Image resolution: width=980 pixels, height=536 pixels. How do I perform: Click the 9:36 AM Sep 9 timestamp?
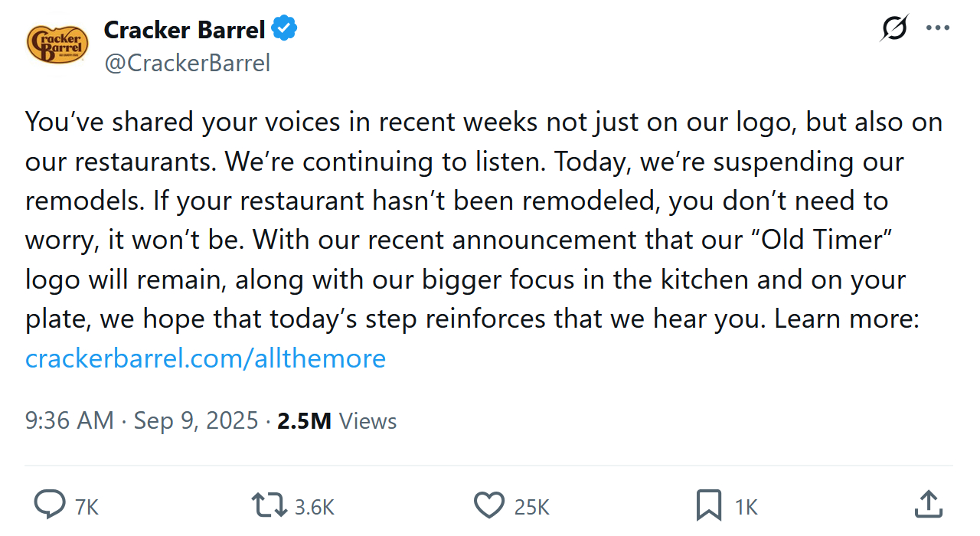142,420
